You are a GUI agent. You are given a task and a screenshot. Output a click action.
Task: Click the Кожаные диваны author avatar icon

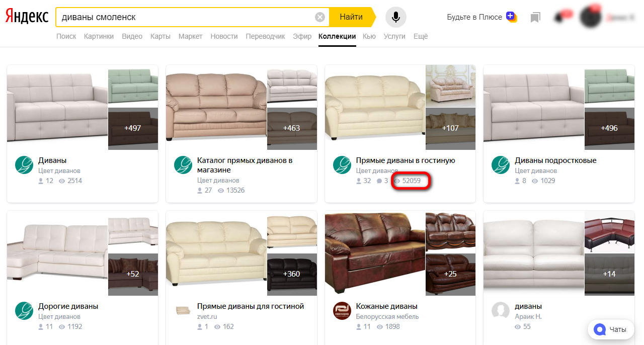[x=342, y=311]
